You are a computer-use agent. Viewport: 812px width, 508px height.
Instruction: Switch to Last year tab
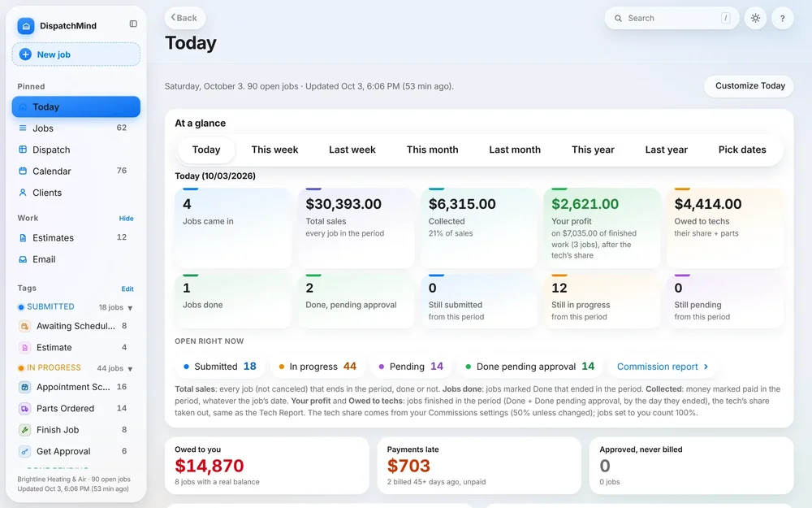667,150
